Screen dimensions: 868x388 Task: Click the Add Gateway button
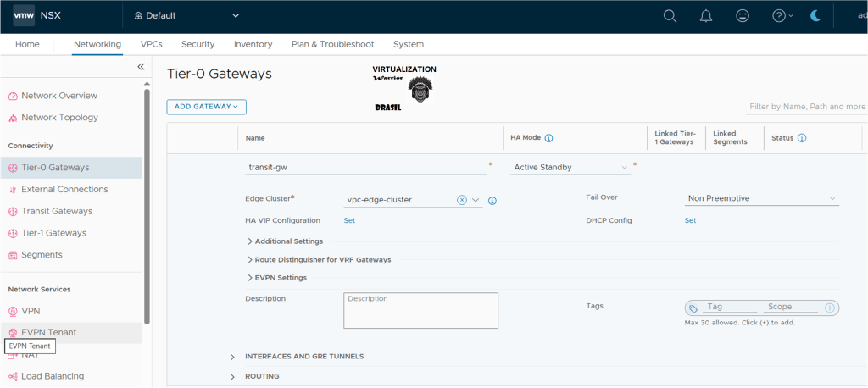point(206,107)
